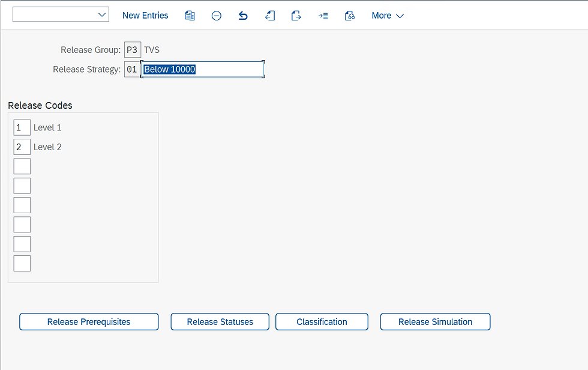The width and height of the screenshot is (588, 370).
Task: Click the Other Entry position icon
Action: pyautogui.click(x=323, y=16)
